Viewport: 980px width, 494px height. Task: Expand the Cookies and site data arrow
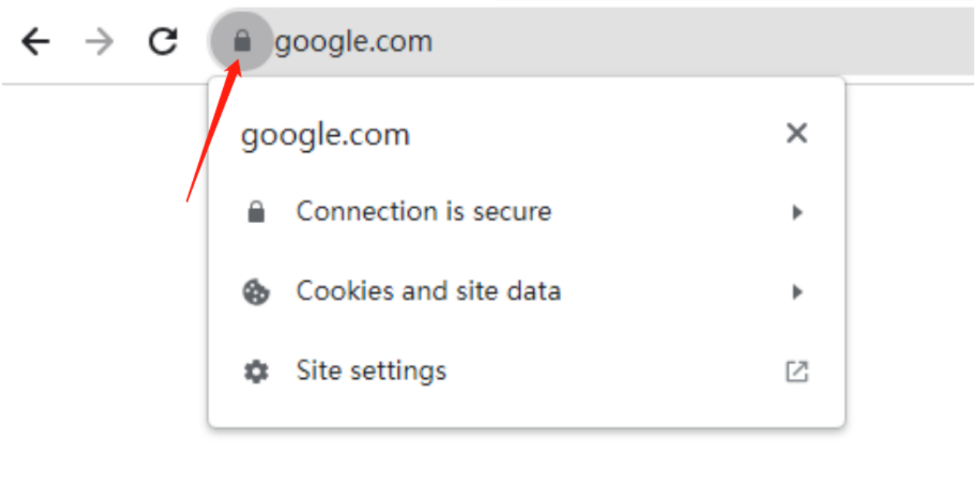point(798,292)
